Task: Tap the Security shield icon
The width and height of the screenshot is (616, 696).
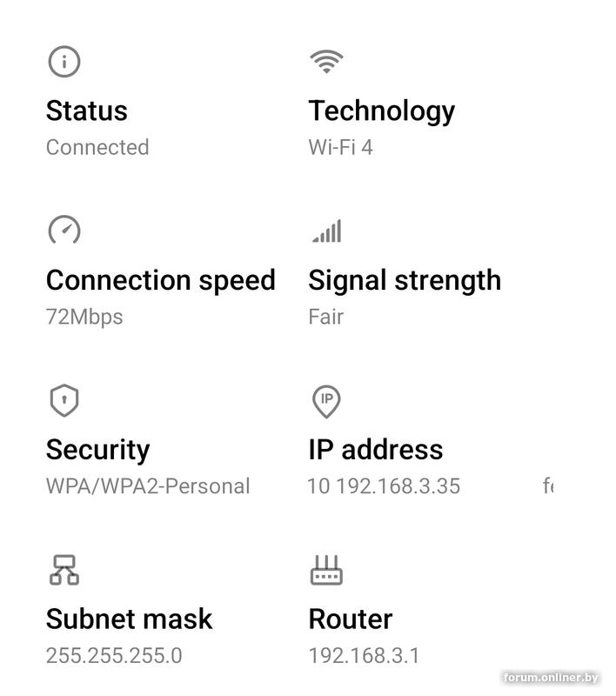Action: point(64,401)
